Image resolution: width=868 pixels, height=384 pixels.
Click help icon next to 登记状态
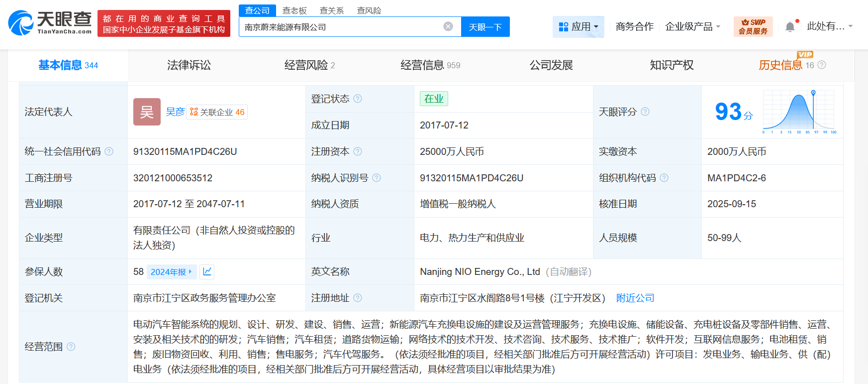point(358,99)
